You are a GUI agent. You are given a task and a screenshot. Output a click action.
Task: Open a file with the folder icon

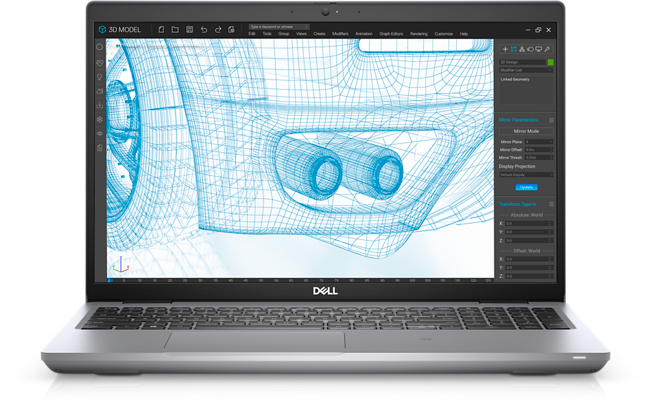pos(175,29)
